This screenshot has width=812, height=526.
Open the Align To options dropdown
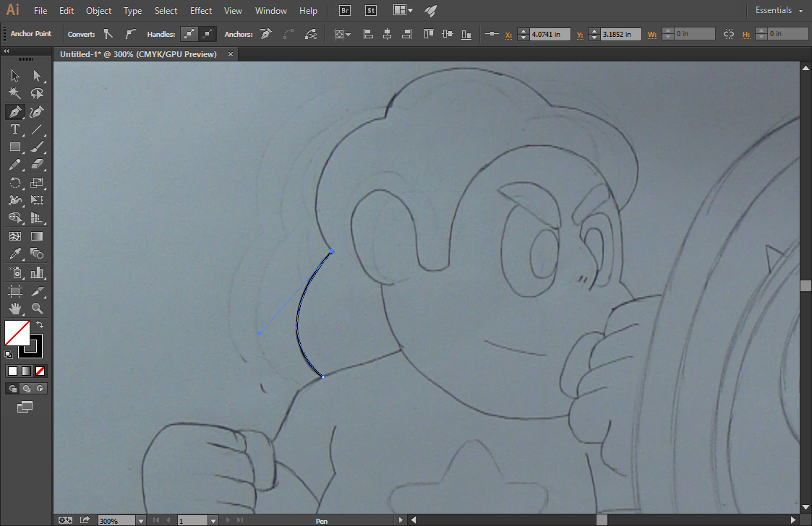click(342, 34)
